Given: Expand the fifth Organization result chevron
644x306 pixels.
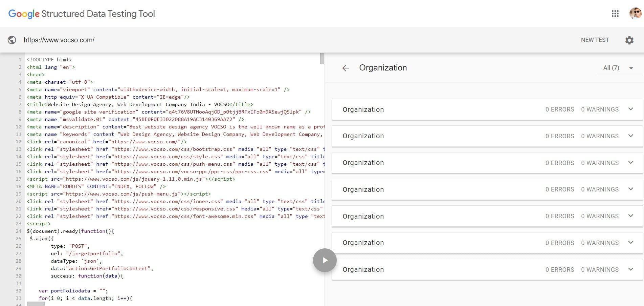Looking at the screenshot, I should (x=630, y=216).
